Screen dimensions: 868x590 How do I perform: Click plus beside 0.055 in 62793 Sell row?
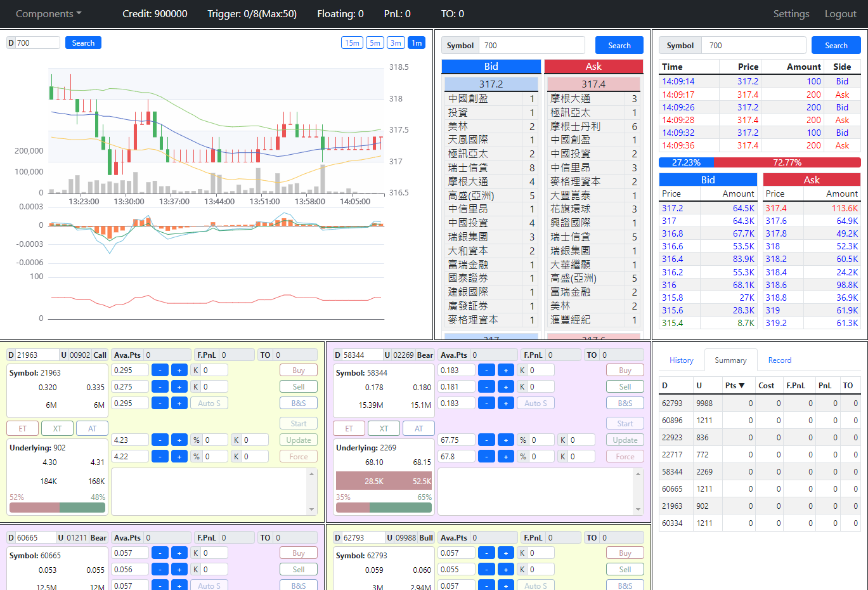tap(506, 570)
